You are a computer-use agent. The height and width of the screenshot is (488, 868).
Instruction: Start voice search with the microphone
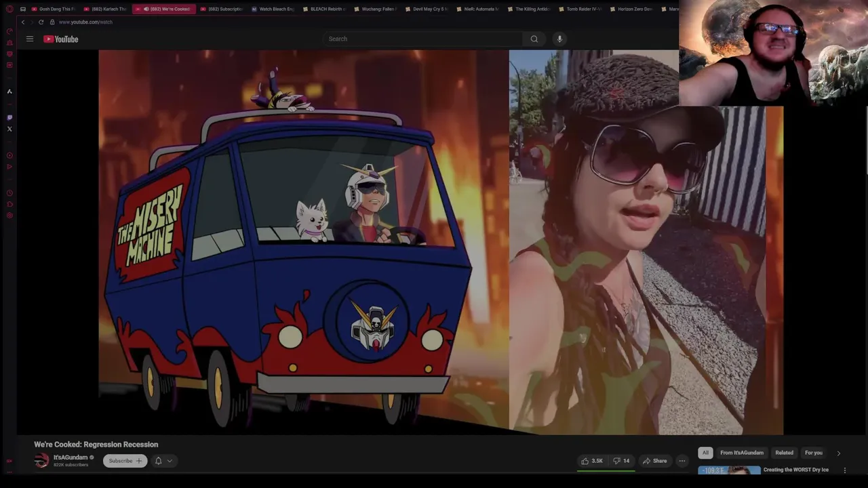coord(559,39)
